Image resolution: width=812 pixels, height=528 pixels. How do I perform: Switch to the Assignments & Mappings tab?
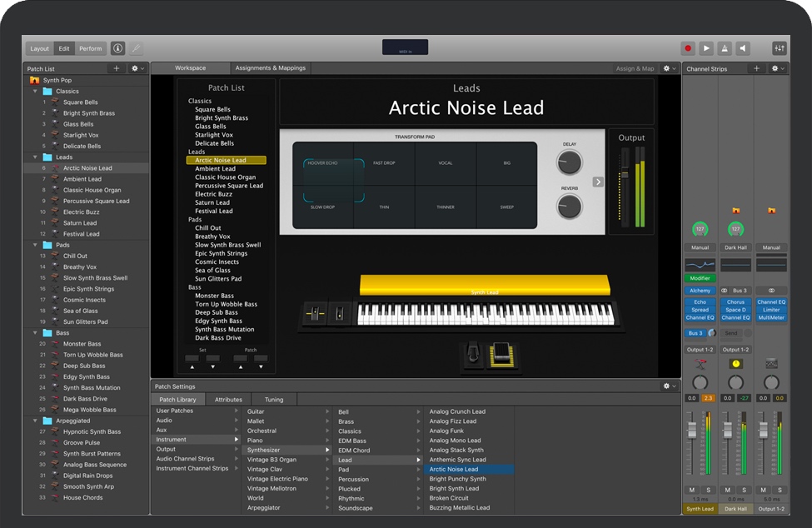click(x=270, y=68)
